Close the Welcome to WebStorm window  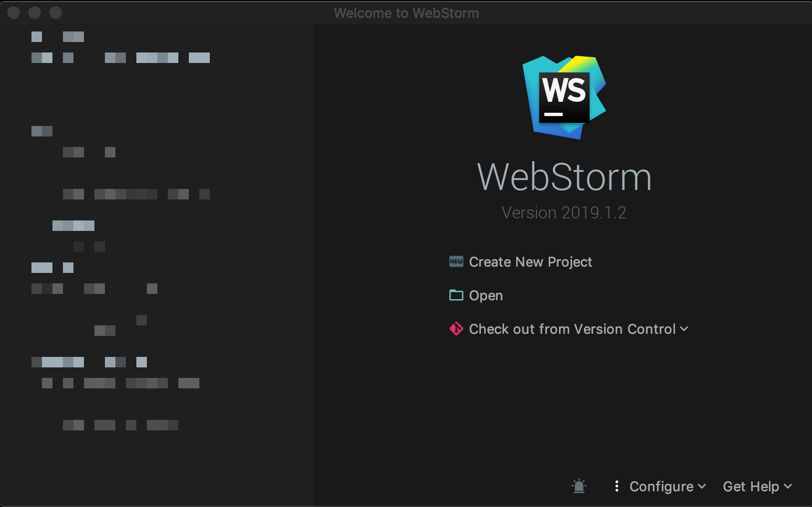14,13
